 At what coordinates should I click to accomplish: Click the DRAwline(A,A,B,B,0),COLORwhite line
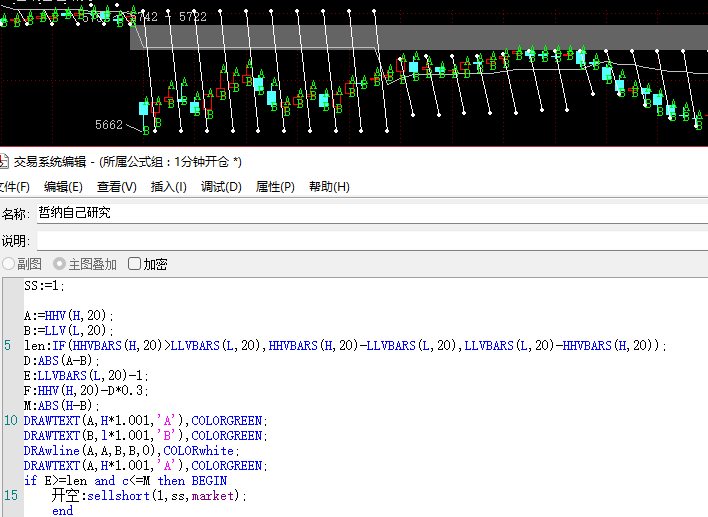pos(131,451)
